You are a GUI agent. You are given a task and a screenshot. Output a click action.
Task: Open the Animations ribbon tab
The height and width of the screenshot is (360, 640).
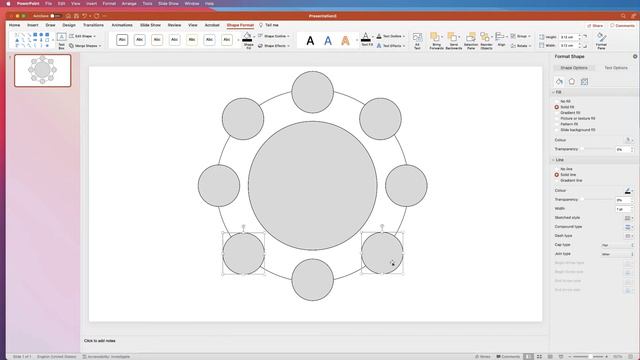pyautogui.click(x=122, y=25)
